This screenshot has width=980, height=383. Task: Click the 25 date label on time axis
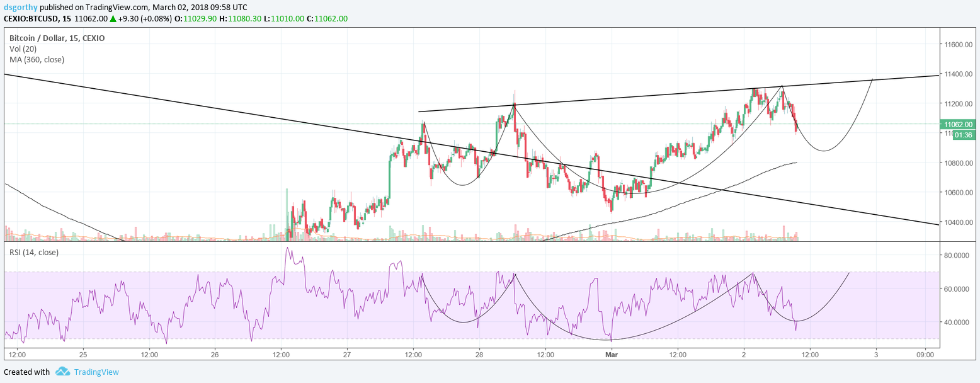coord(83,354)
